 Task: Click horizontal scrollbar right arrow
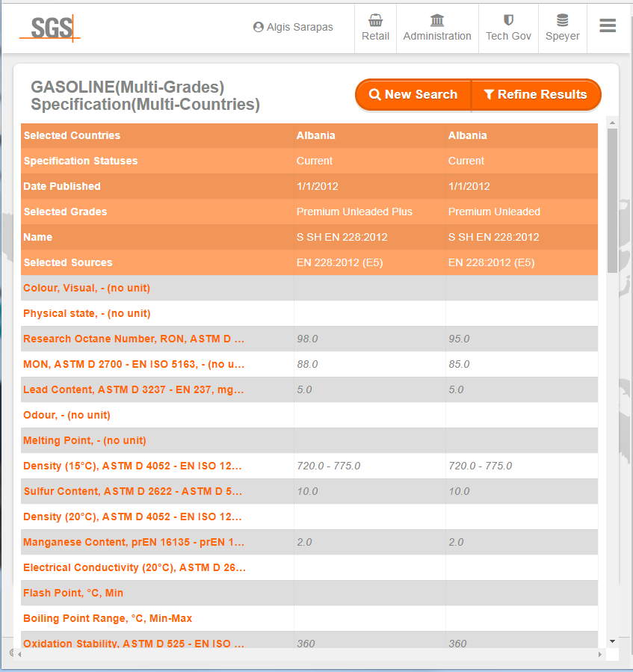(600, 654)
